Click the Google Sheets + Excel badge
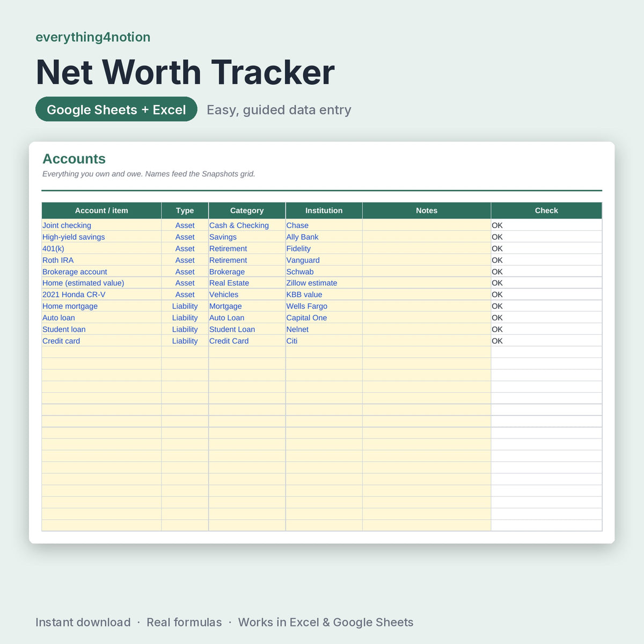The height and width of the screenshot is (644, 644). tap(116, 109)
